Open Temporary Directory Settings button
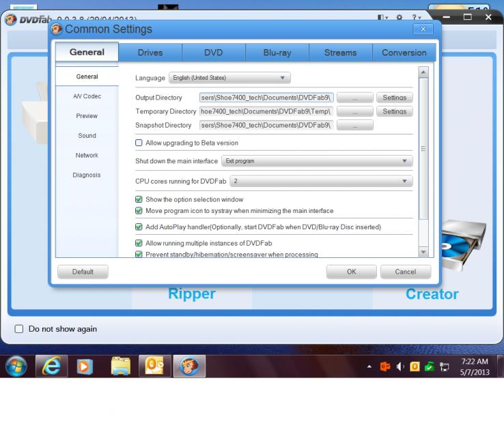 395,111
